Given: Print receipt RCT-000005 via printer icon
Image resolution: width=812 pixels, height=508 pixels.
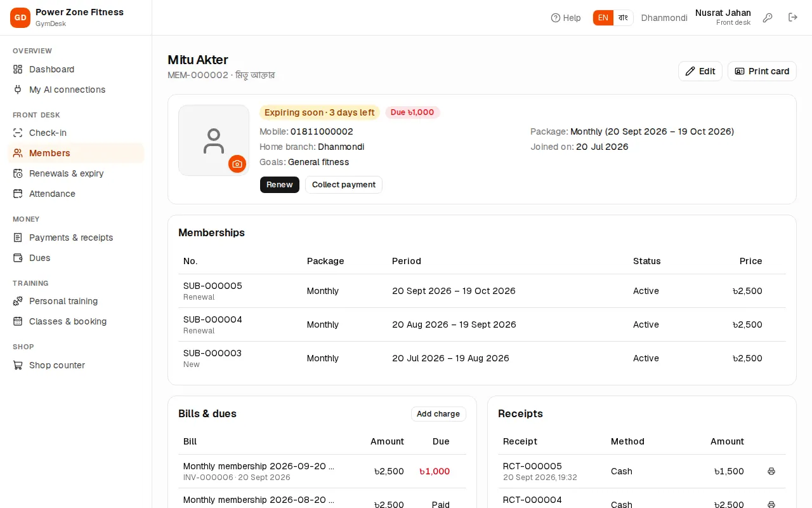Looking at the screenshot, I should pos(771,471).
